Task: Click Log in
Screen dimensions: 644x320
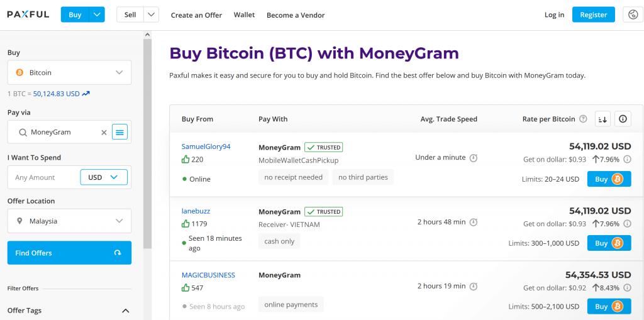Action: (555, 15)
